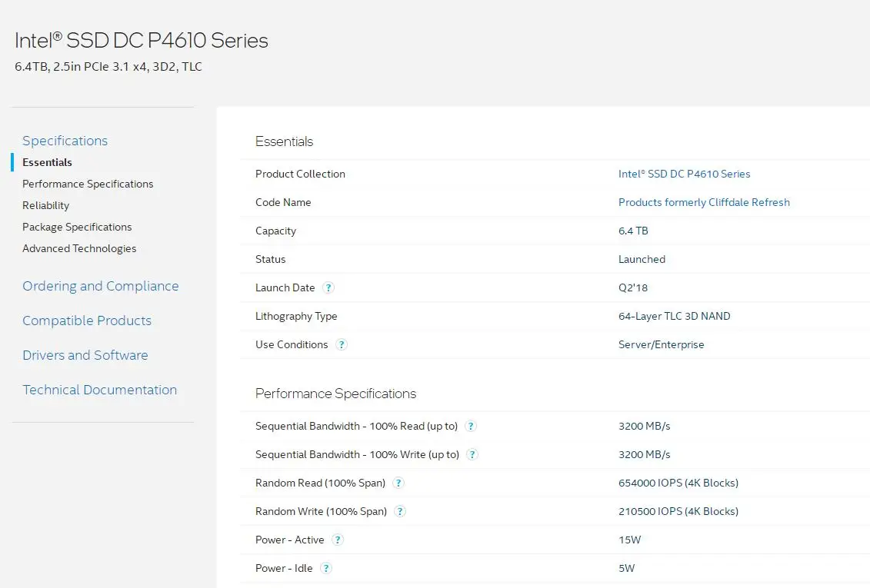The image size is (870, 588).
Task: Open Advanced Technologies in sidebar
Action: (79, 249)
